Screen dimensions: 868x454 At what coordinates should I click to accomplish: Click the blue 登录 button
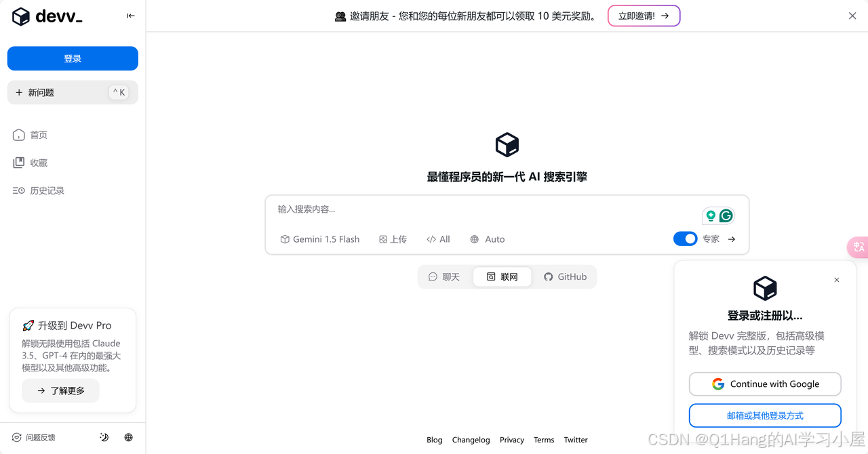[73, 58]
